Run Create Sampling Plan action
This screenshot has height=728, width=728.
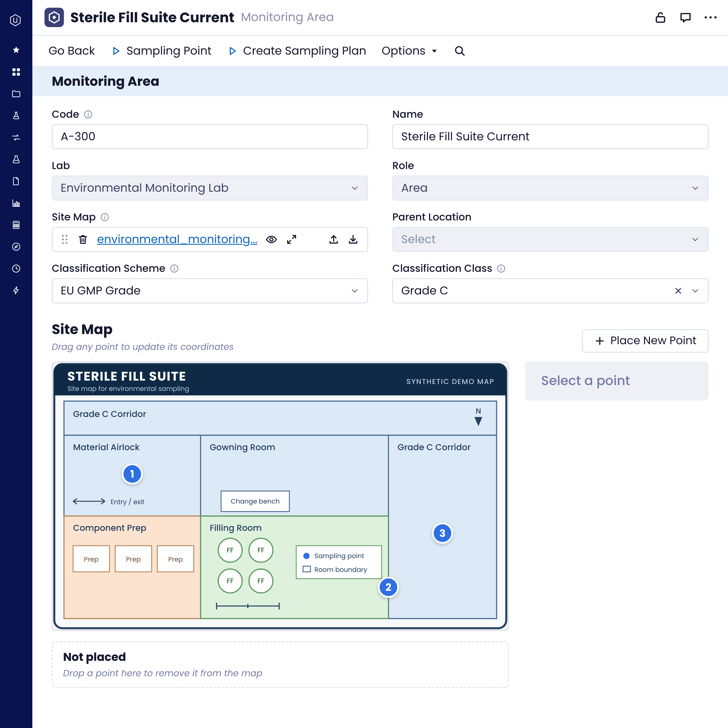(x=297, y=51)
